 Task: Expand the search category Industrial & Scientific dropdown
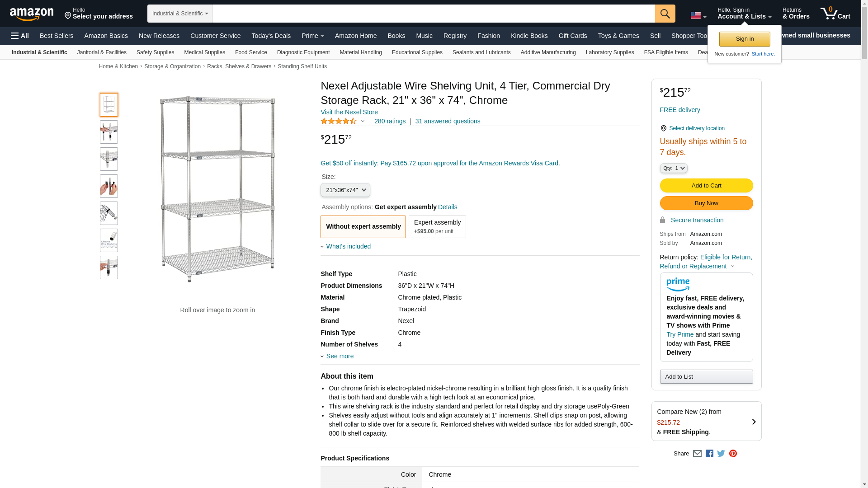(179, 14)
